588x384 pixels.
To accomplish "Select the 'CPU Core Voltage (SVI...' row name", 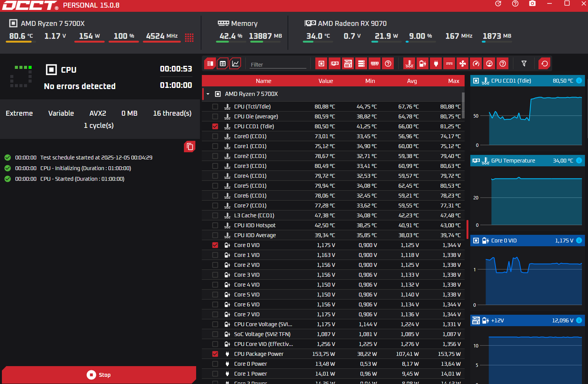I will click(263, 324).
